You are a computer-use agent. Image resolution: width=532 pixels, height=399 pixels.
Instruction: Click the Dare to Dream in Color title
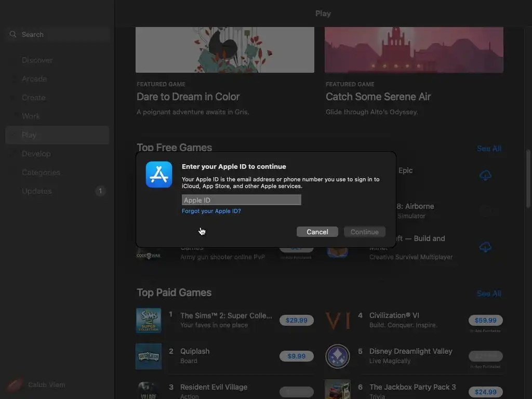coord(188,97)
